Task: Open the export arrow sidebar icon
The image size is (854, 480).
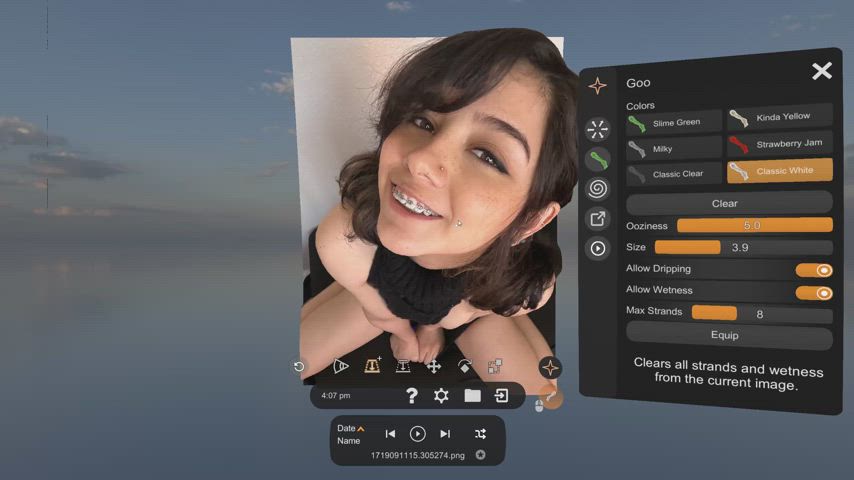Action: tap(597, 219)
